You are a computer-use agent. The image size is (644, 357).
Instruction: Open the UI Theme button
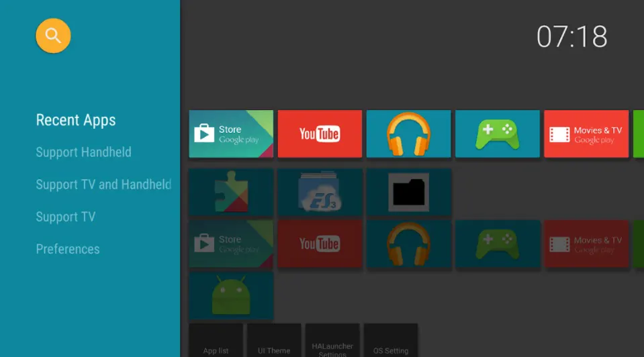pyautogui.click(x=274, y=340)
